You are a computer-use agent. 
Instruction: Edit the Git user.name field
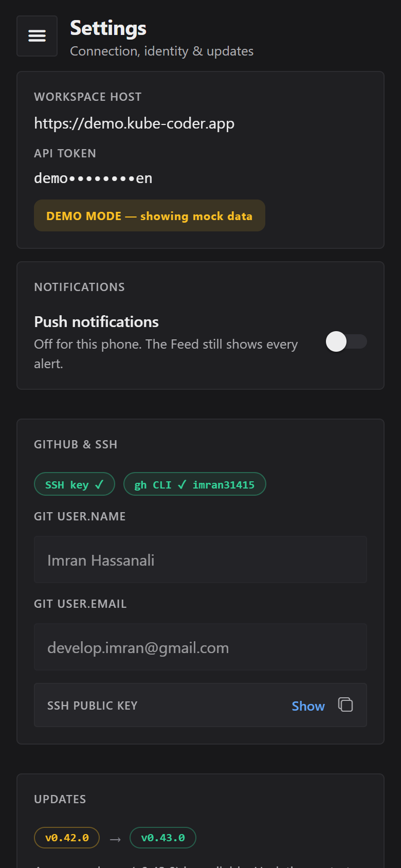[x=200, y=560]
